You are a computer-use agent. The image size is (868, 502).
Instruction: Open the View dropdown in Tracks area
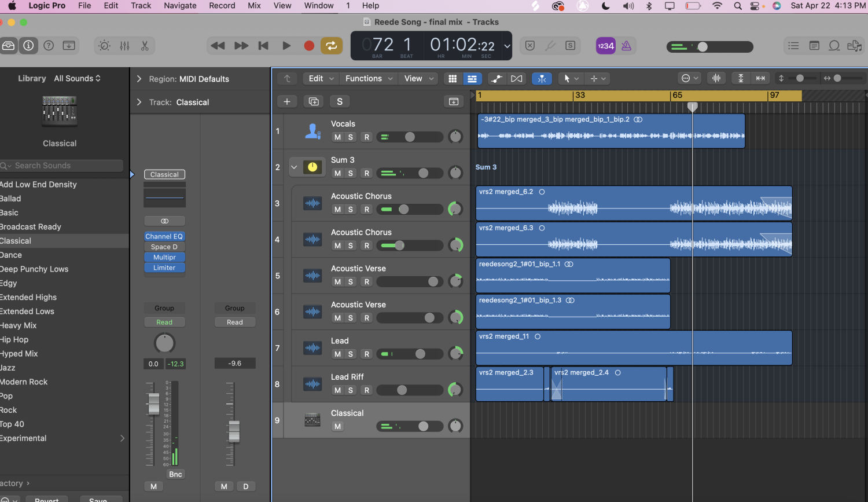coord(419,79)
